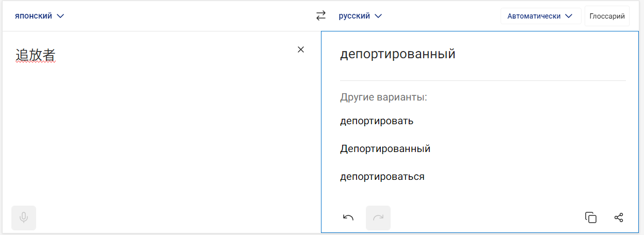
Task: Redo the translation edit
Action: [x=378, y=217]
